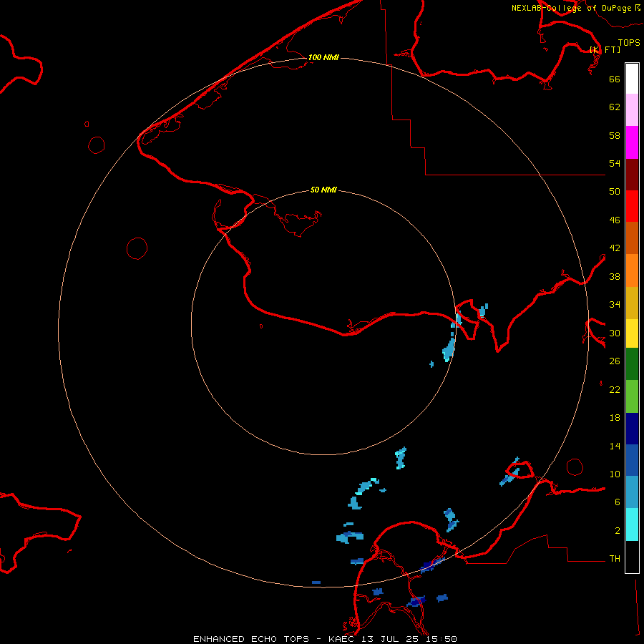Pick the yellow swatch on the color scale
This screenshot has width=644, height=644.
click(x=632, y=333)
